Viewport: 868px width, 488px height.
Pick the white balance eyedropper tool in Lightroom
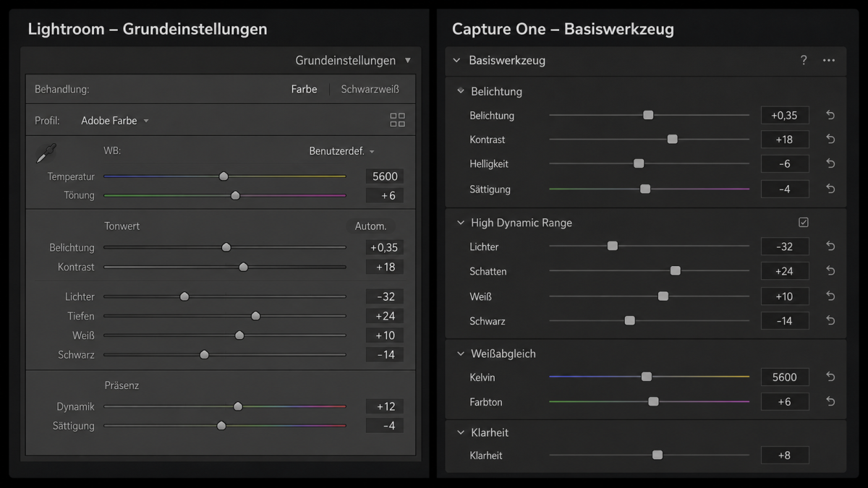tap(46, 153)
